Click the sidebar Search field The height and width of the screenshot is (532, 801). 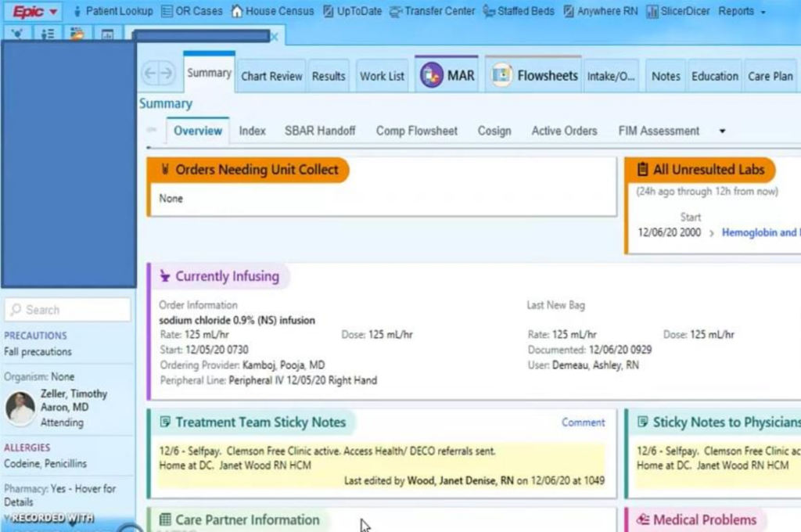tap(67, 310)
